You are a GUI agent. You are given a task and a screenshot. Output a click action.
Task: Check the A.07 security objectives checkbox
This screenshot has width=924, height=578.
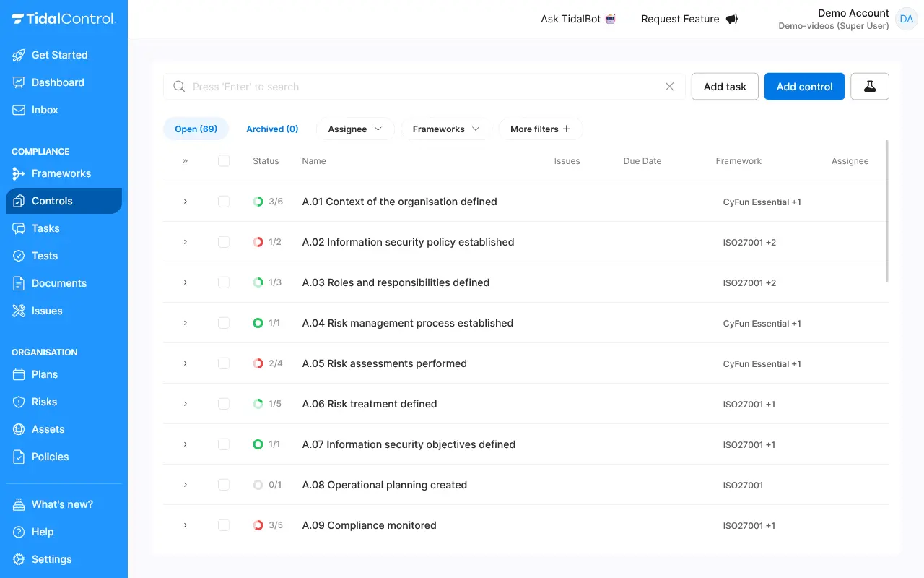coord(224,444)
